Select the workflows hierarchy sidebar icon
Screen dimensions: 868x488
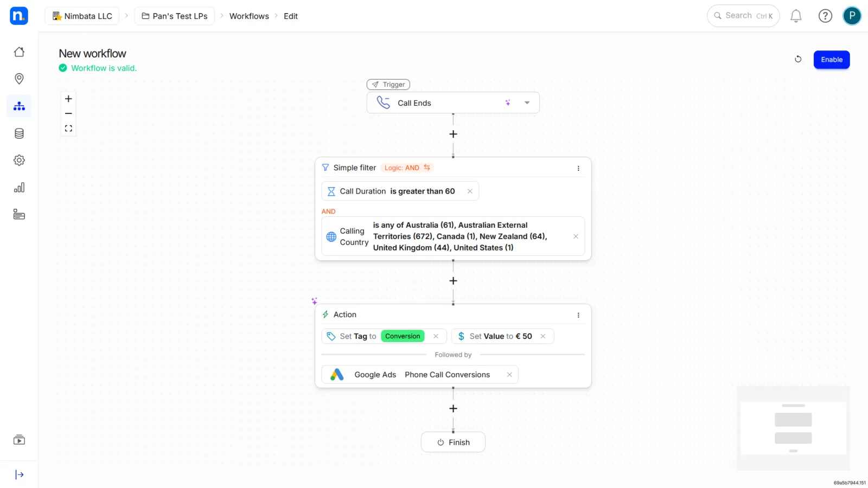(19, 106)
